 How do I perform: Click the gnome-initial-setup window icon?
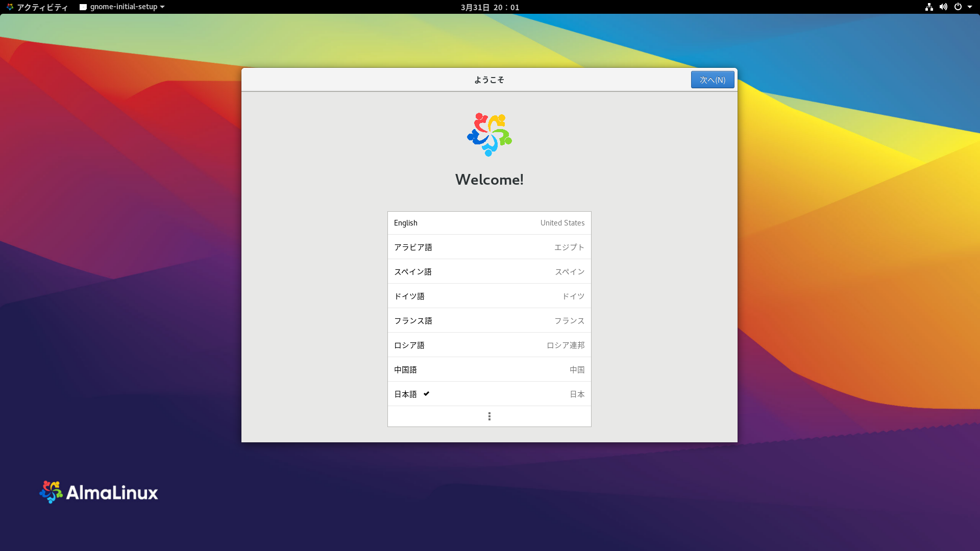(x=83, y=7)
